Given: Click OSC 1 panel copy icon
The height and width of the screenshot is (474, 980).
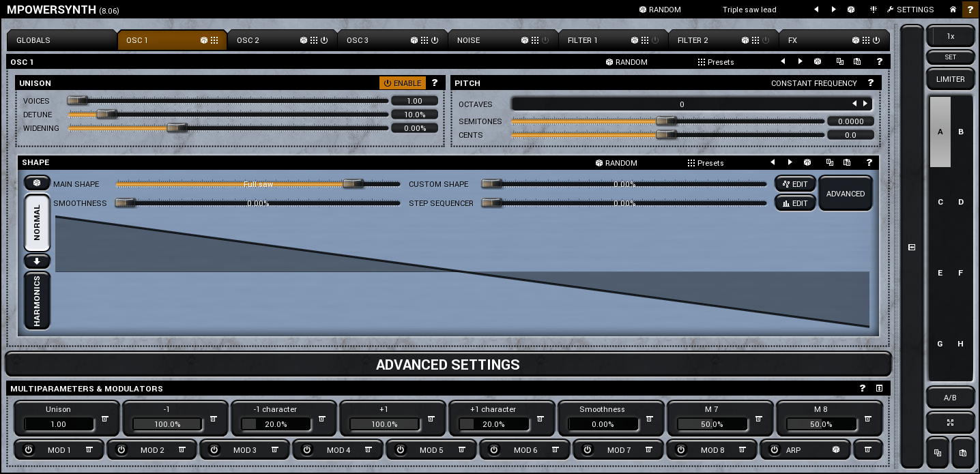Looking at the screenshot, I should coord(839,61).
